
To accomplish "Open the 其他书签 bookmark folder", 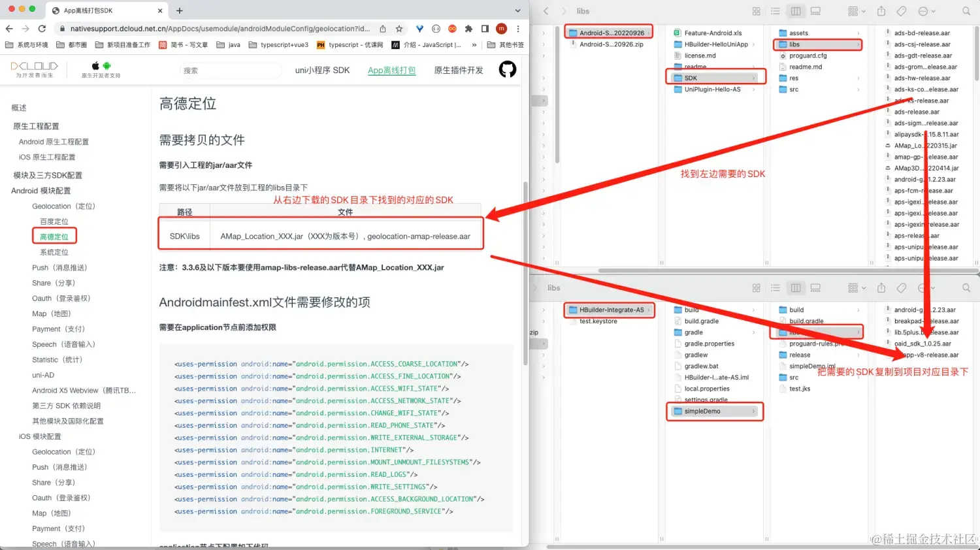I will [x=506, y=45].
